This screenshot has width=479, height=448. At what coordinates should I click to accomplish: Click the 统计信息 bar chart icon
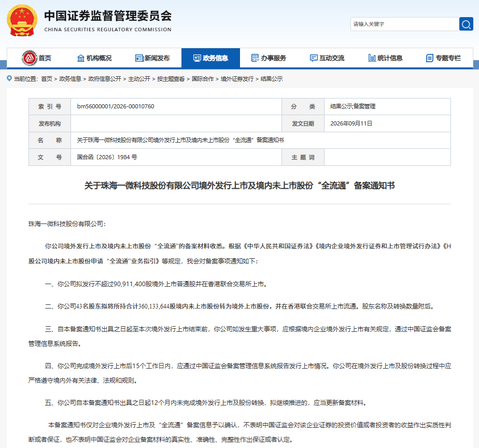coord(372,58)
